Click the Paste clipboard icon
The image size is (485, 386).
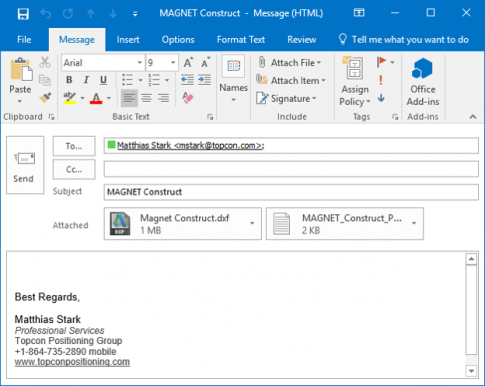click(x=21, y=70)
